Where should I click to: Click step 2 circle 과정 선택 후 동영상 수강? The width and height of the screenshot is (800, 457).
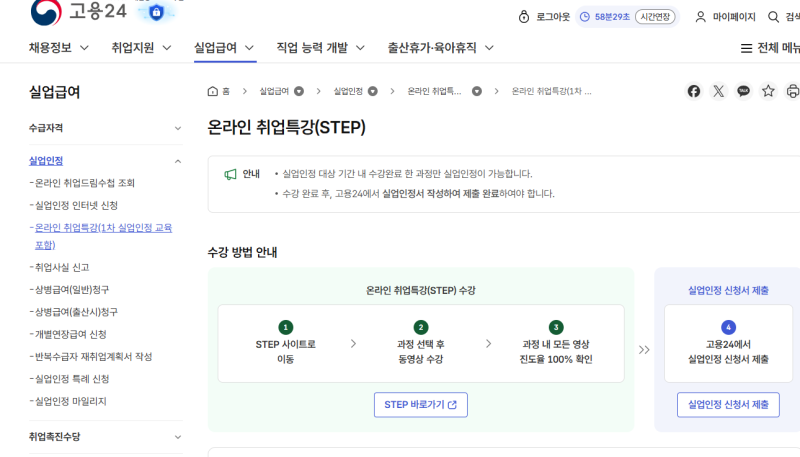point(421,327)
